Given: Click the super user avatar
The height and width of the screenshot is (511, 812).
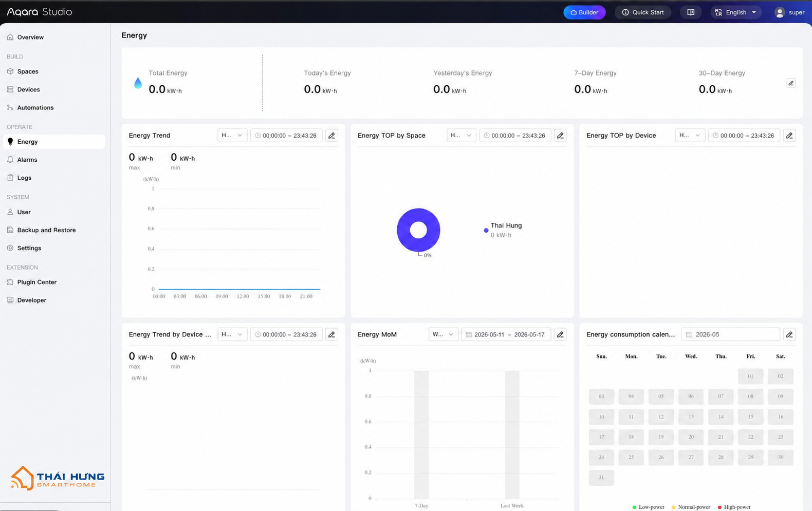Looking at the screenshot, I should tap(780, 12).
